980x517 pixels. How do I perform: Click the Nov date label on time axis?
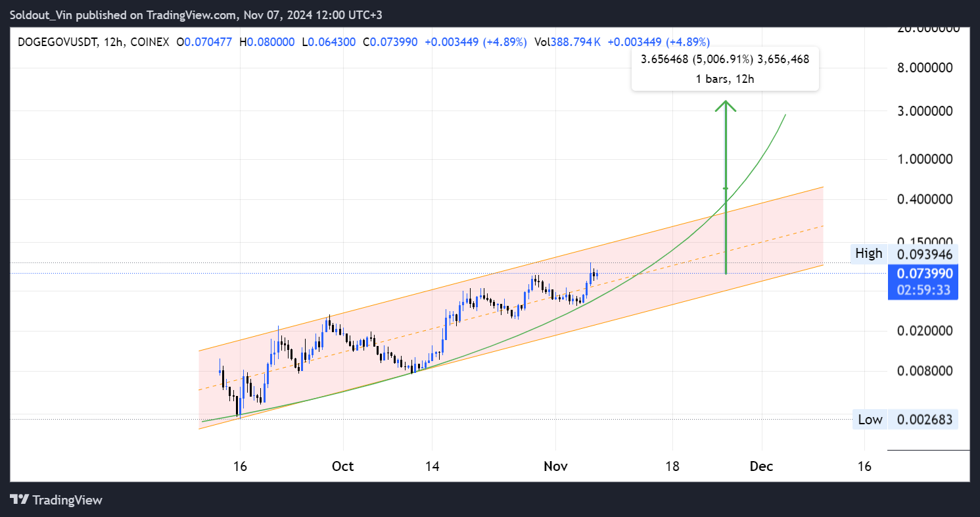point(555,466)
